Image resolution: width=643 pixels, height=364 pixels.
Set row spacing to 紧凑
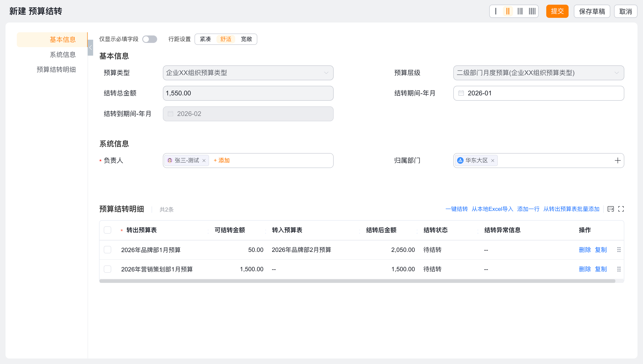(x=205, y=39)
